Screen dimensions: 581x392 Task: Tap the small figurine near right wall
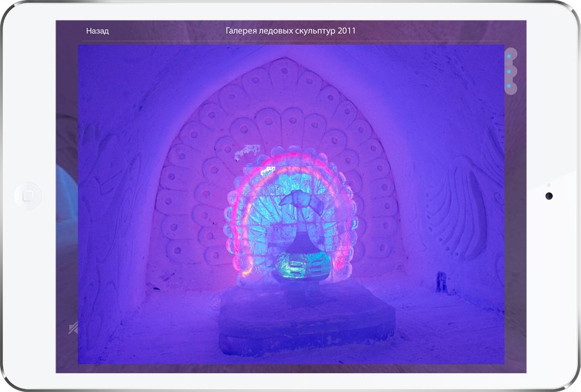(442, 281)
